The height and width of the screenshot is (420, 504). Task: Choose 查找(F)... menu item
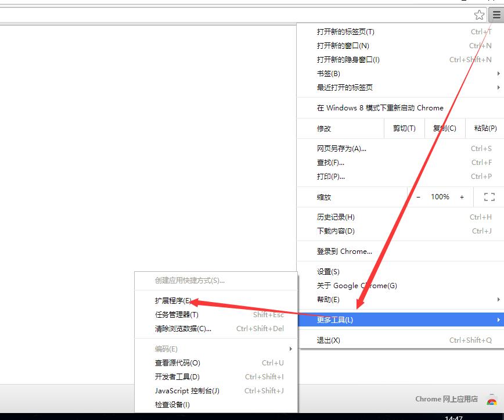coord(400,163)
